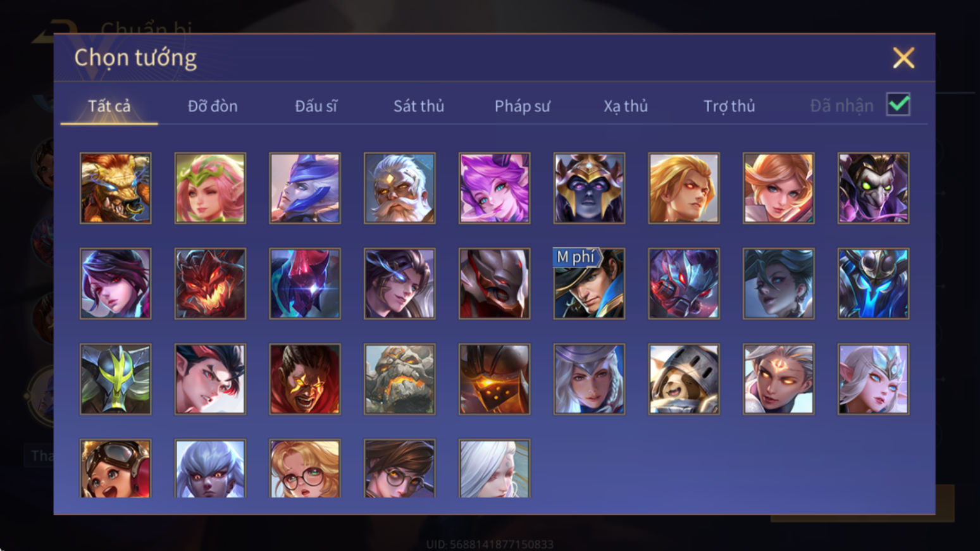This screenshot has height=551, width=980.
Task: Pick the rock golem hero portrait
Action: point(399,379)
